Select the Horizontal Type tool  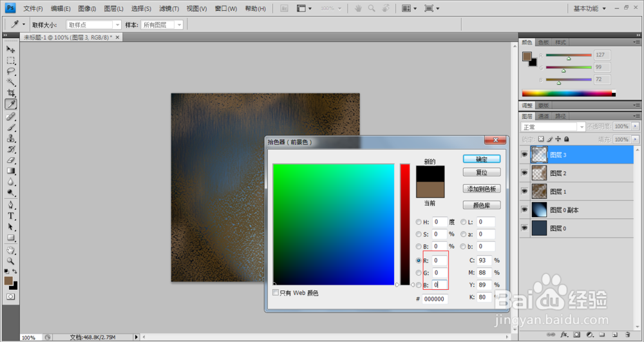[11, 216]
